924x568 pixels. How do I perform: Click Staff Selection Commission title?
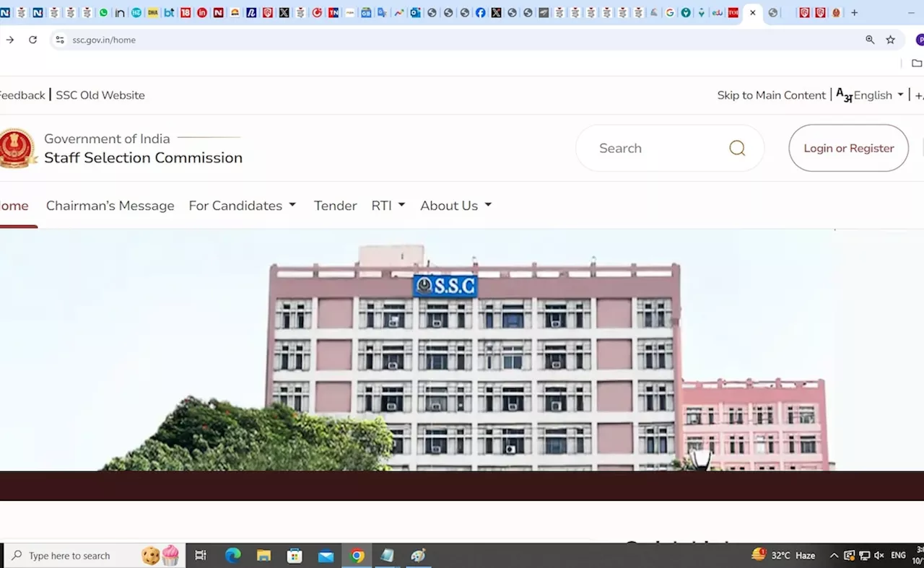click(143, 158)
